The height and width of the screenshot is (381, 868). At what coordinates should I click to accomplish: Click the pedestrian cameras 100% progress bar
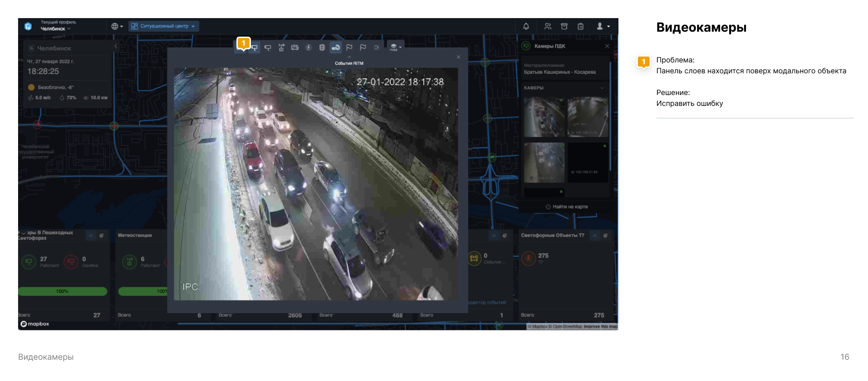[x=62, y=291]
